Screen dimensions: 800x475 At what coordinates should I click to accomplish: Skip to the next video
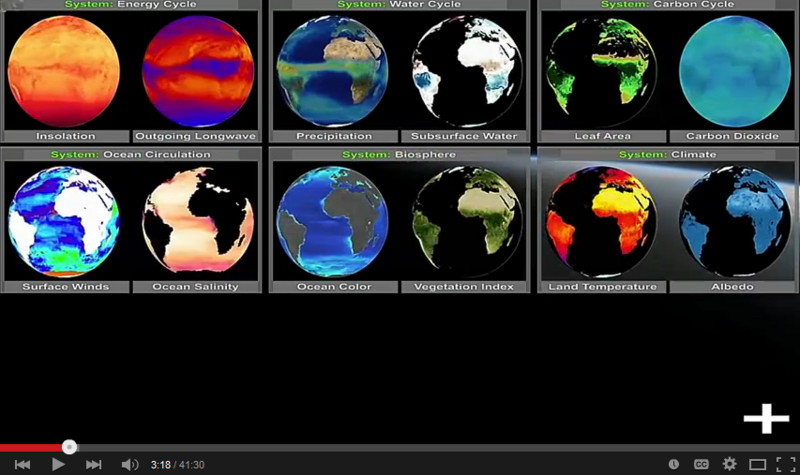click(x=93, y=464)
